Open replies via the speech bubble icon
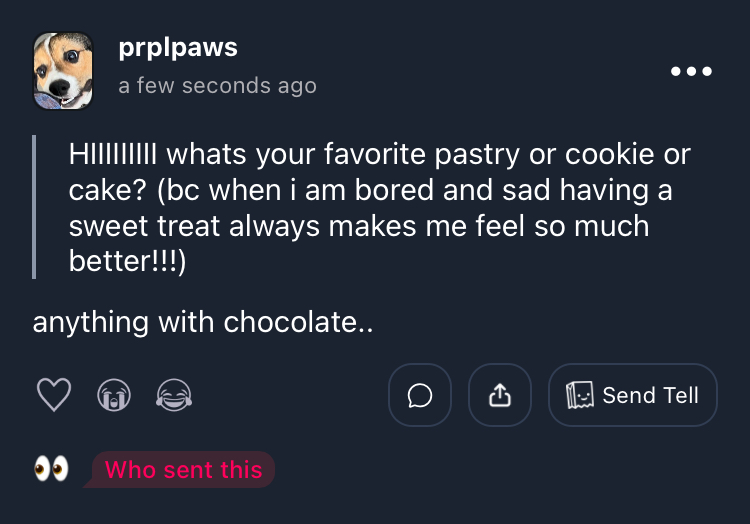 [420, 396]
